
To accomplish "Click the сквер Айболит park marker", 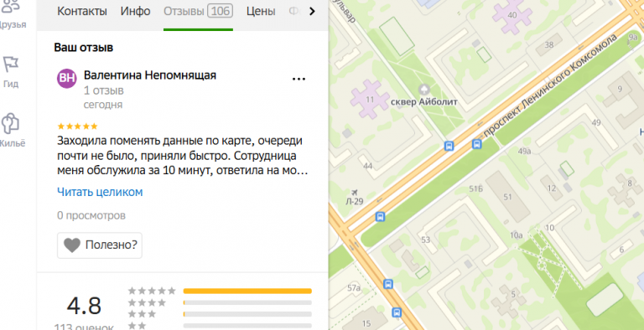I will pos(424,89).
